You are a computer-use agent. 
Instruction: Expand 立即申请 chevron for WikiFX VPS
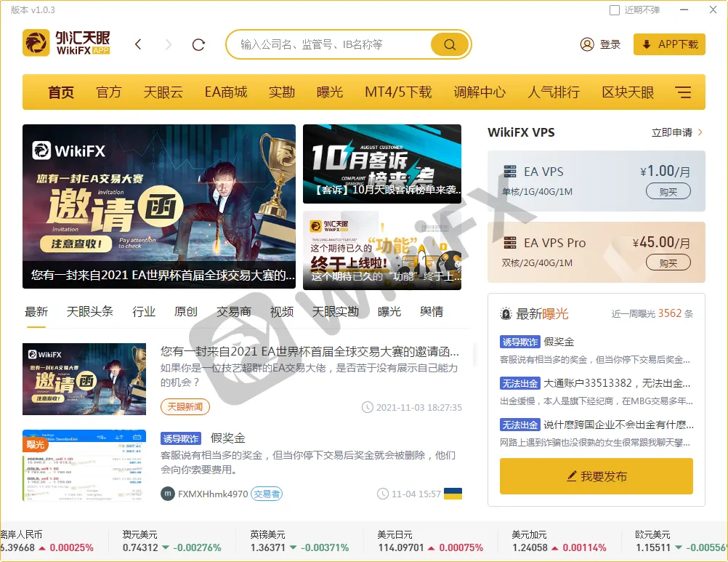(x=700, y=132)
